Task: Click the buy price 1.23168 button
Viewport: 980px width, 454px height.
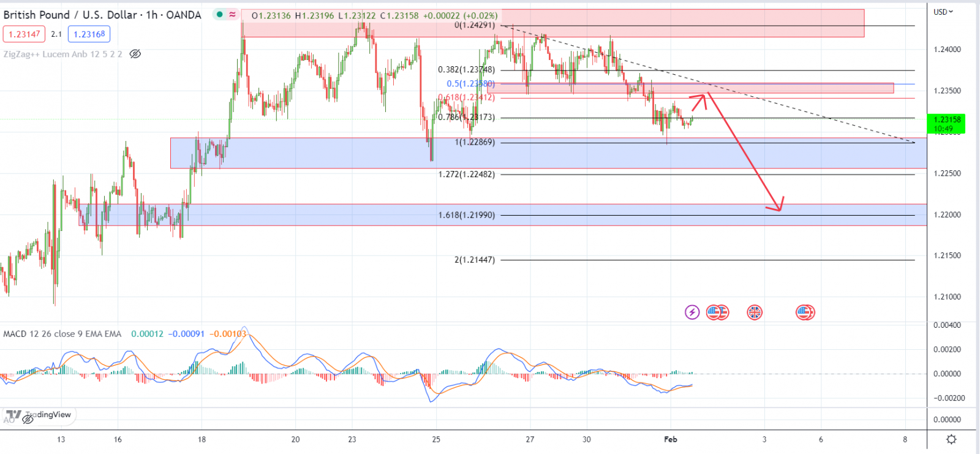Action: [x=89, y=34]
